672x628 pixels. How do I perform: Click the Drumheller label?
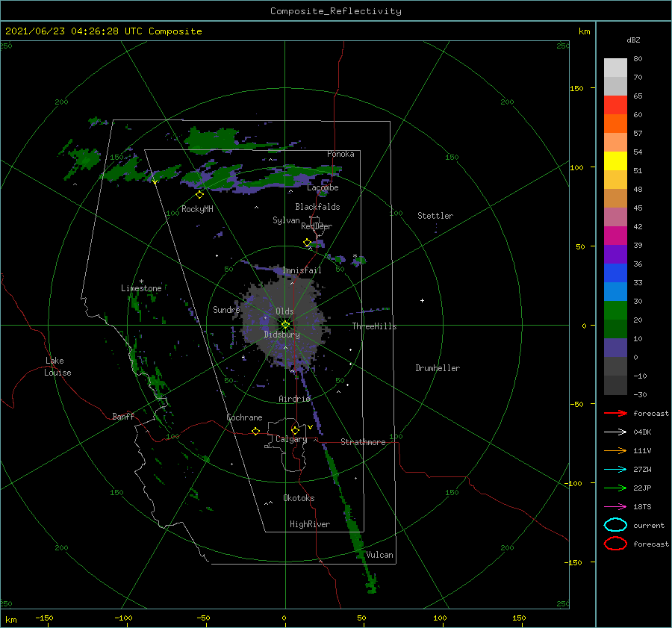(x=438, y=368)
